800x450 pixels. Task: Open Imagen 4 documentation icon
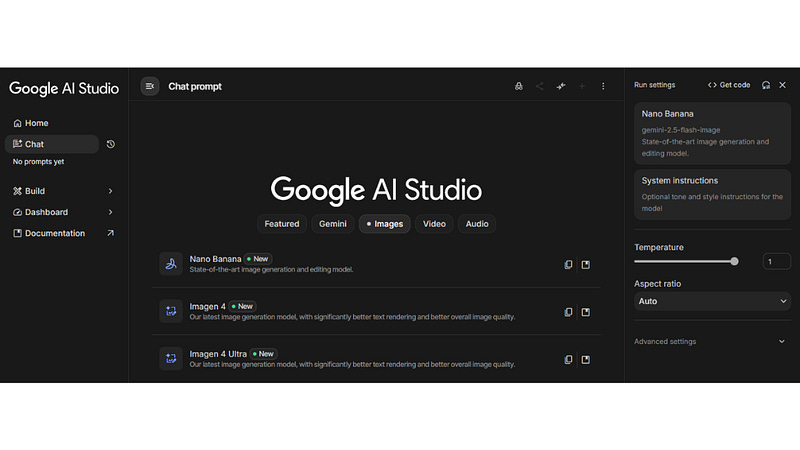click(586, 312)
